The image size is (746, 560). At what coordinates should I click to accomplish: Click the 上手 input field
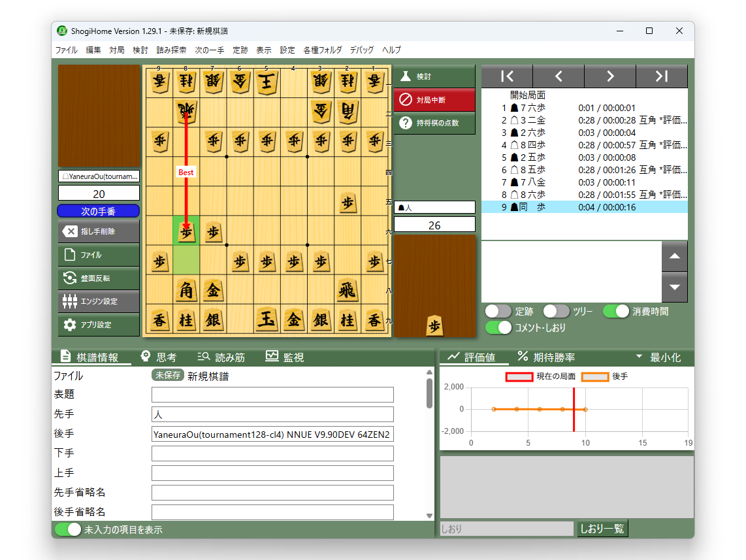tap(272, 473)
